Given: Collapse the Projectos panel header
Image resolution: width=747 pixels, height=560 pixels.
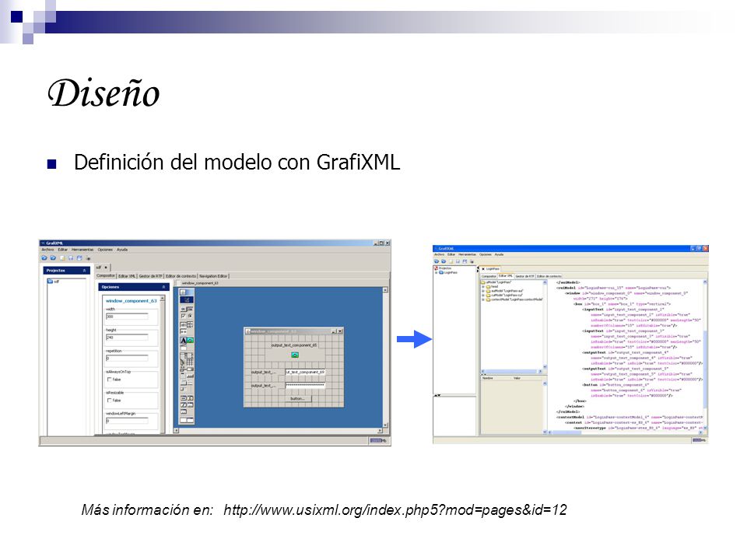Looking at the screenshot, I should coord(84,271).
